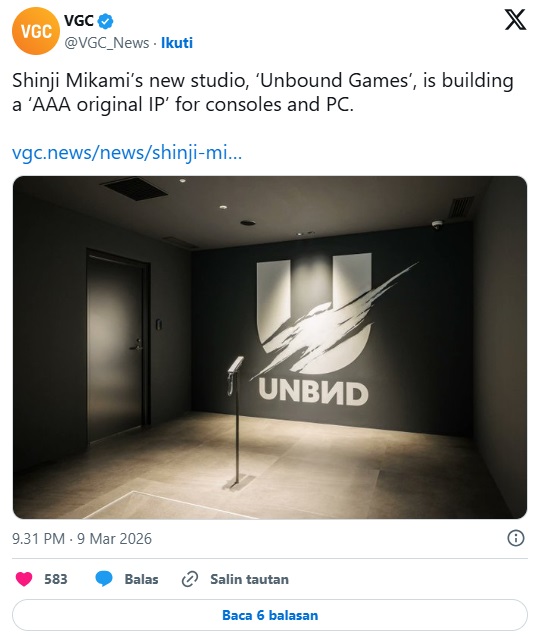Click the reply speech bubble icon

pyautogui.click(x=104, y=579)
